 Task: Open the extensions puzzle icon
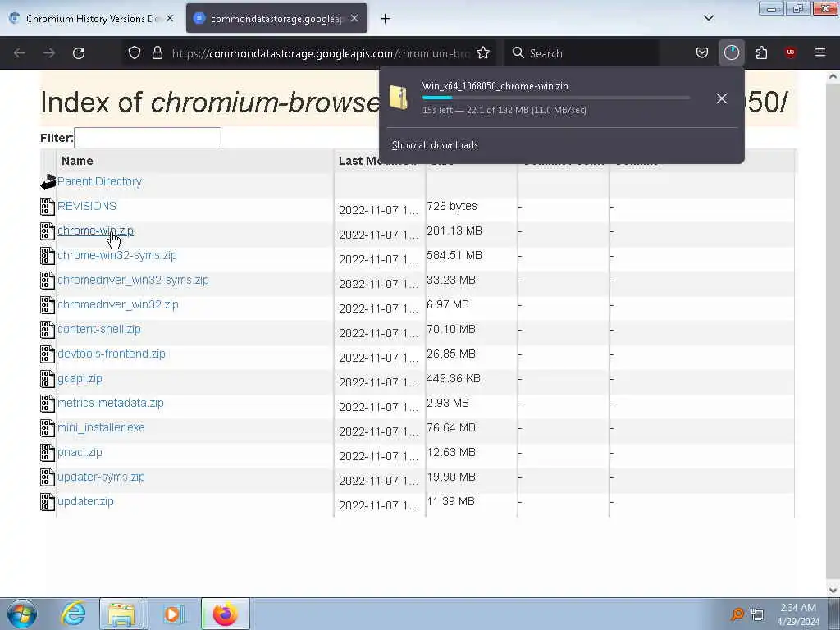761,53
